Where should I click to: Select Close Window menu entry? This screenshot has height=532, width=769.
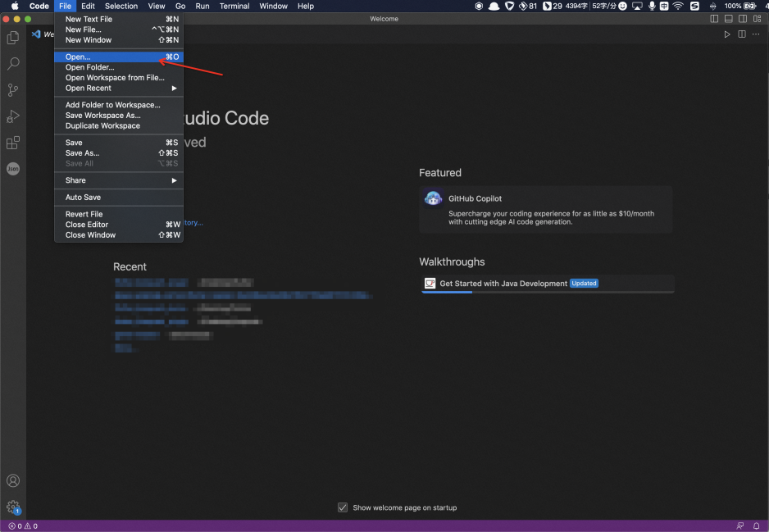119,235
